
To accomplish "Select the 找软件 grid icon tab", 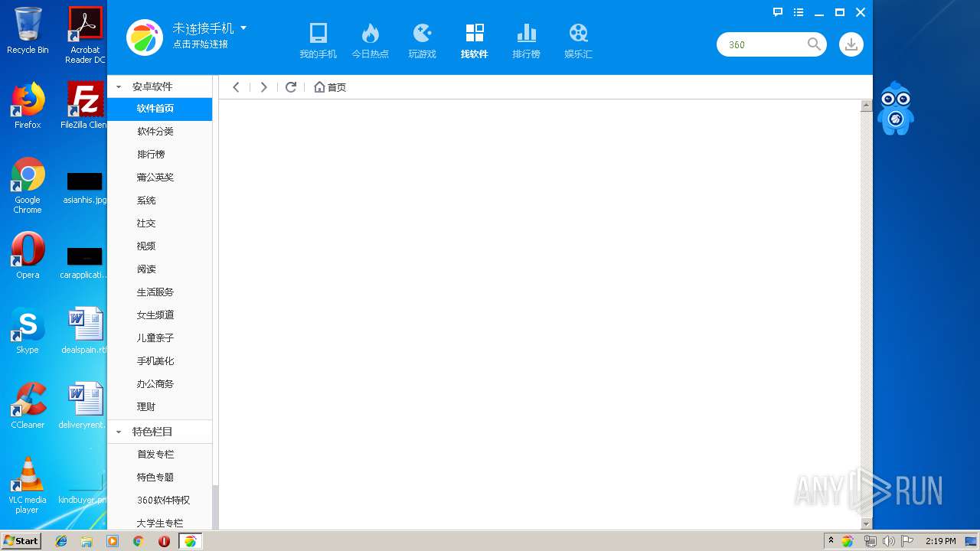I will coord(475,33).
